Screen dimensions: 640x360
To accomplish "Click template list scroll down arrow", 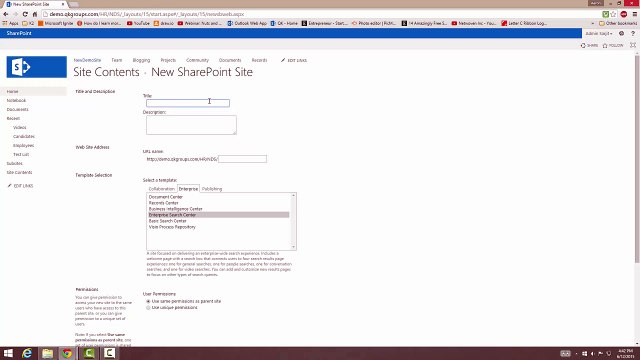I will 293,247.
